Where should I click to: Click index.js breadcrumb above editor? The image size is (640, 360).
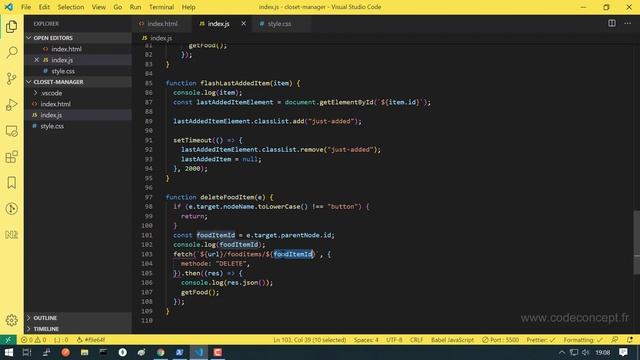click(x=157, y=38)
